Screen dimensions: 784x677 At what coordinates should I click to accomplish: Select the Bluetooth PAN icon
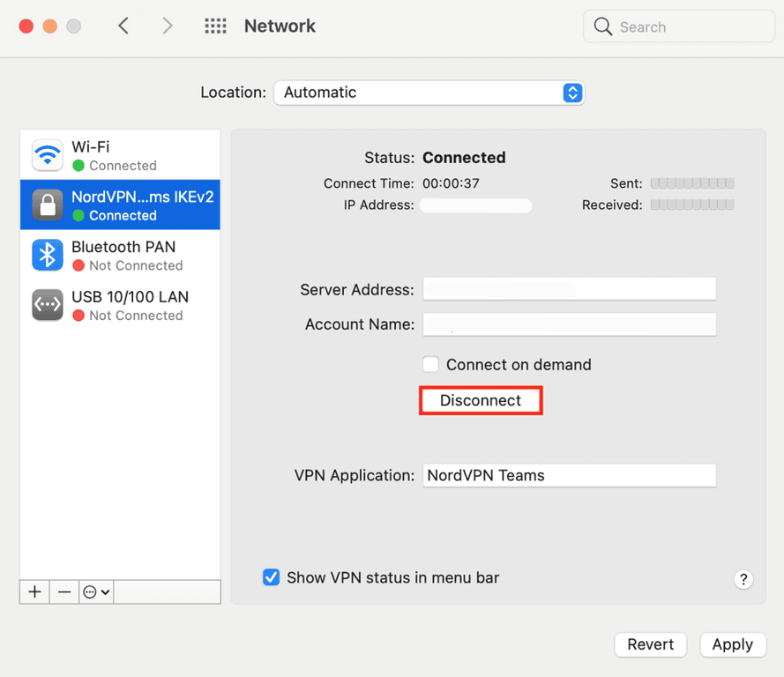point(47,255)
